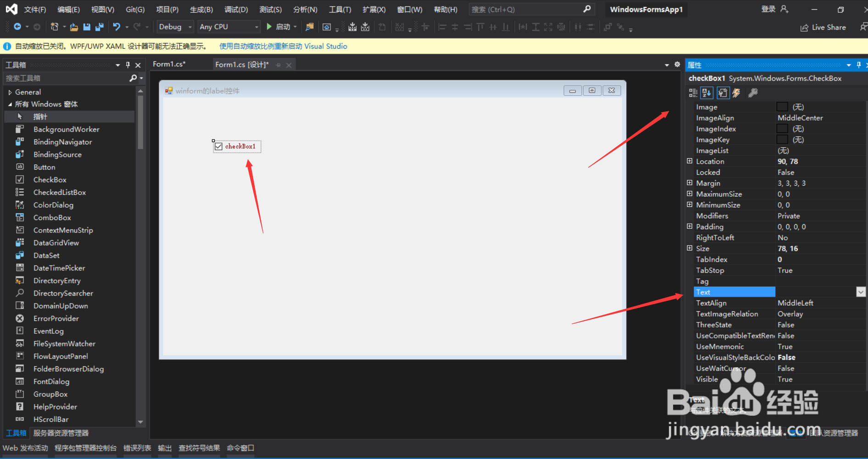Click the alphabetical sort icon in Properties
This screenshot has width=868, height=459.
(707, 93)
